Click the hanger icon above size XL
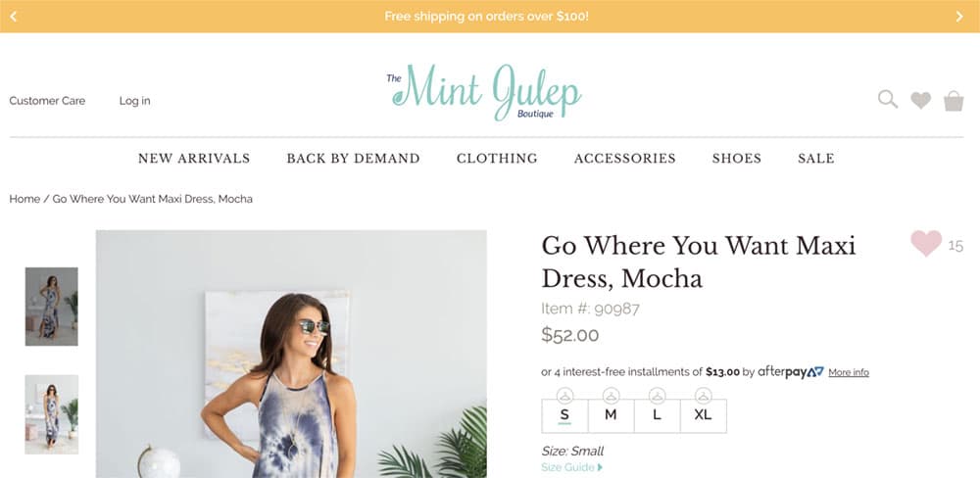Screen dimensions: 980x478 [703, 396]
